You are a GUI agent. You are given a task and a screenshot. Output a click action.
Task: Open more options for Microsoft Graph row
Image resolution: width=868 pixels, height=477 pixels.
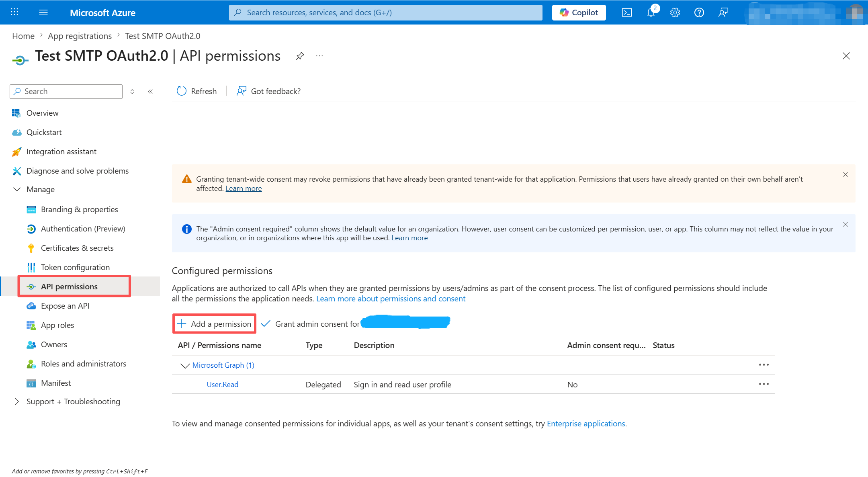[764, 365]
